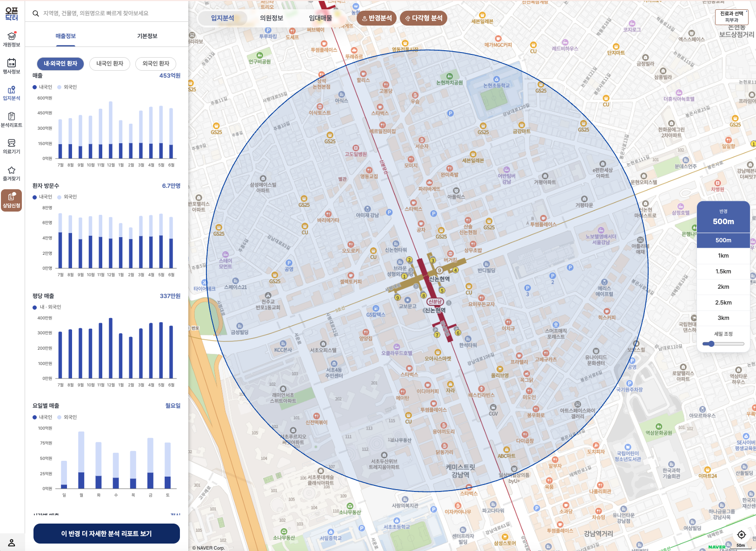Open the 입지분석 map tab
The width and height of the screenshot is (756, 551).
tap(222, 18)
